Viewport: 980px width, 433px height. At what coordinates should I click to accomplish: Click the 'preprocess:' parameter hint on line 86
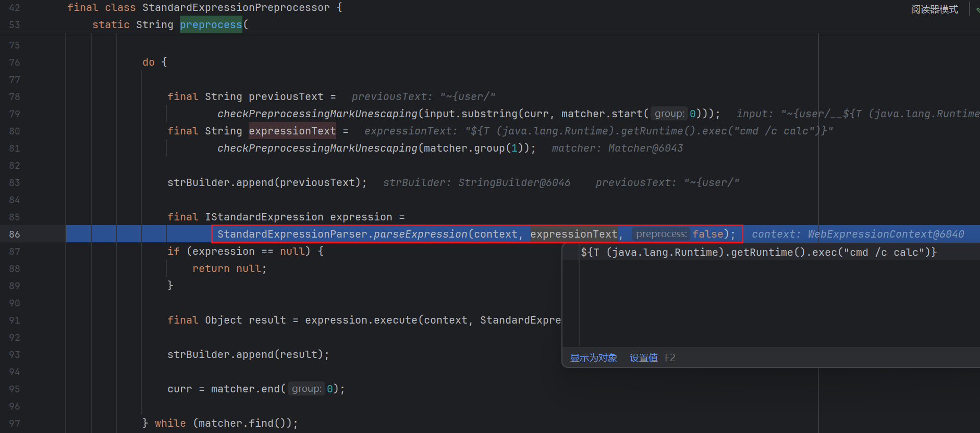click(x=661, y=234)
